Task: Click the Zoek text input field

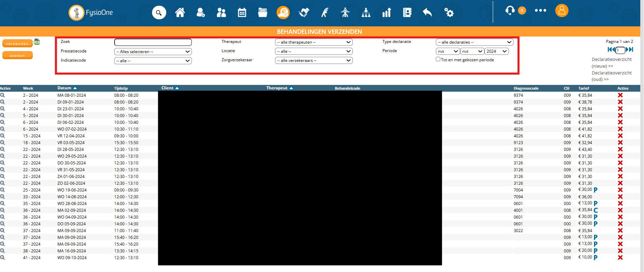Action: coord(153,42)
